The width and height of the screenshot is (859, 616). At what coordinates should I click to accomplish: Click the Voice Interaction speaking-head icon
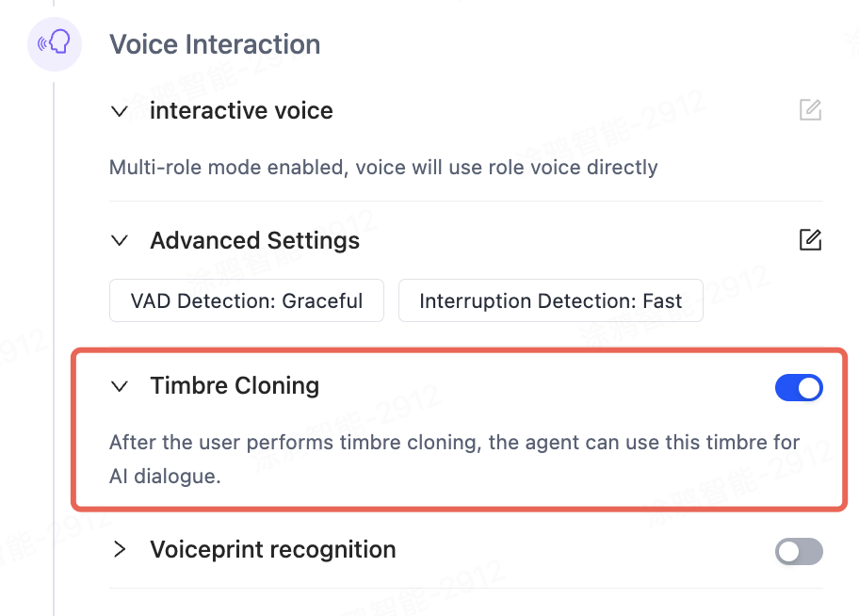coord(55,44)
